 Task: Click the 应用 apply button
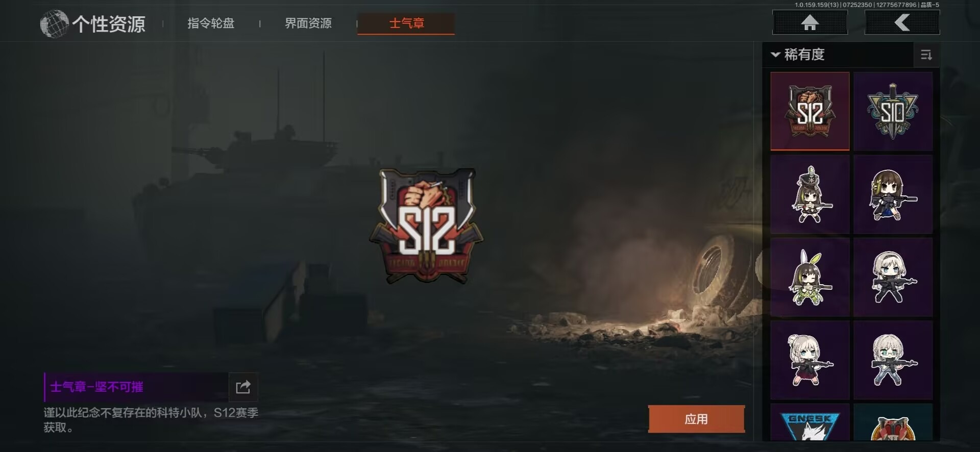point(697,419)
